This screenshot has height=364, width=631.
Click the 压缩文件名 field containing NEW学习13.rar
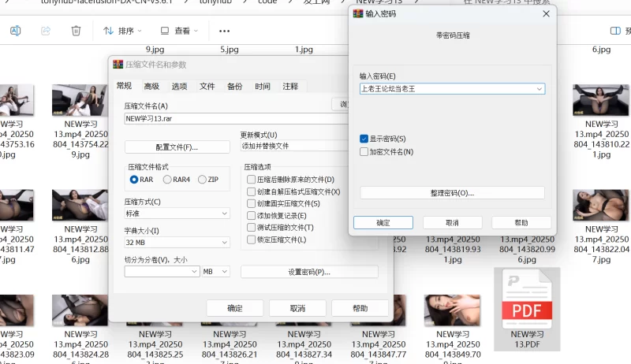[237, 118]
